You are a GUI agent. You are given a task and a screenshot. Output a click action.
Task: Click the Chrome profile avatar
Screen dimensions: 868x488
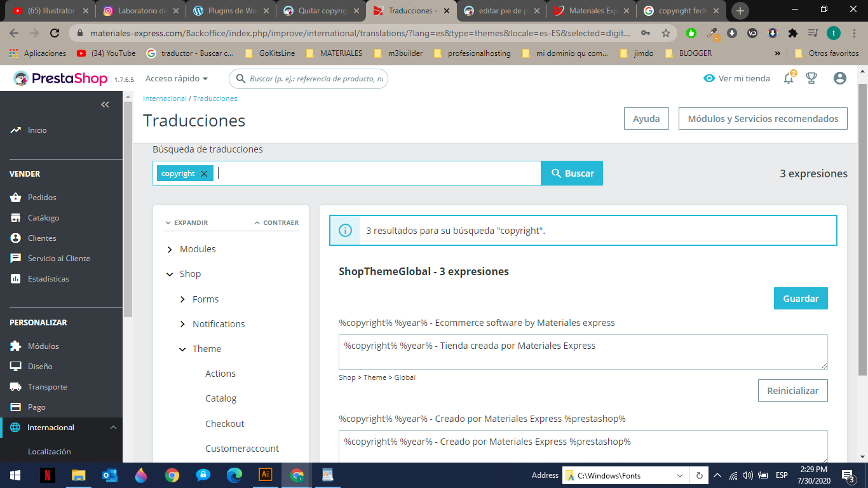click(833, 33)
